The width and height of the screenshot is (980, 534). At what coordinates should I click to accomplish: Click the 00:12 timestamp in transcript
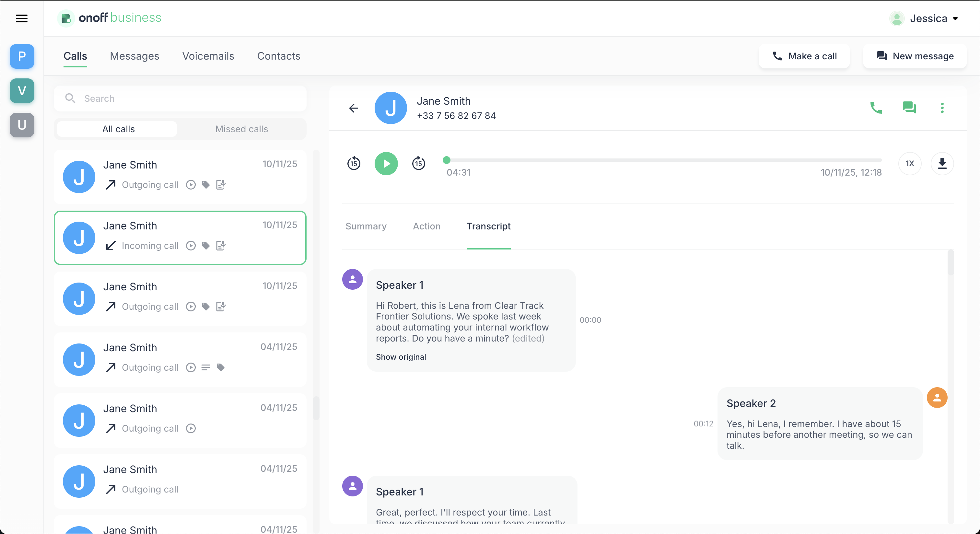[x=704, y=424]
